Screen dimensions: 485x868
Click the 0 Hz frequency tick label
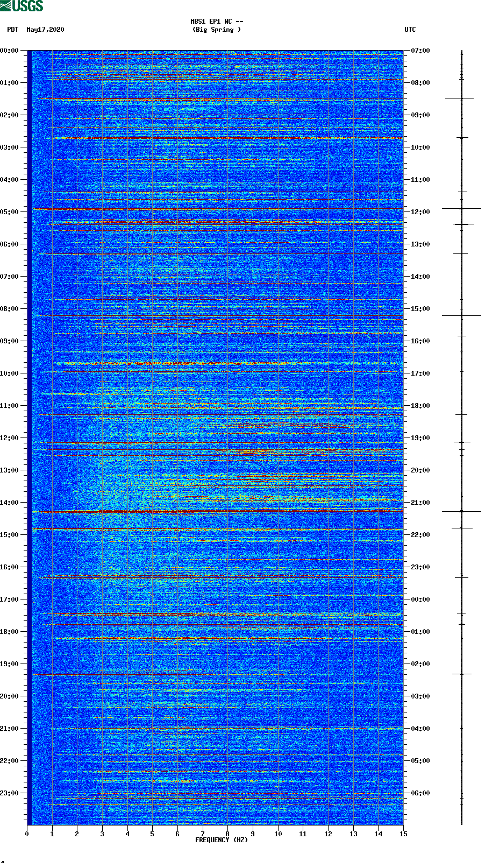point(27,834)
